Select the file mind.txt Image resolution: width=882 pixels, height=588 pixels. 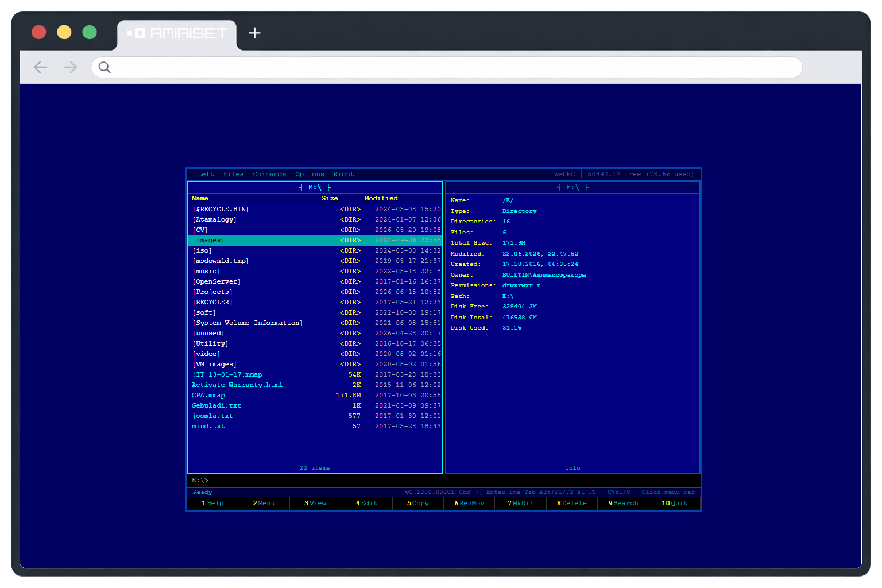[315, 427]
